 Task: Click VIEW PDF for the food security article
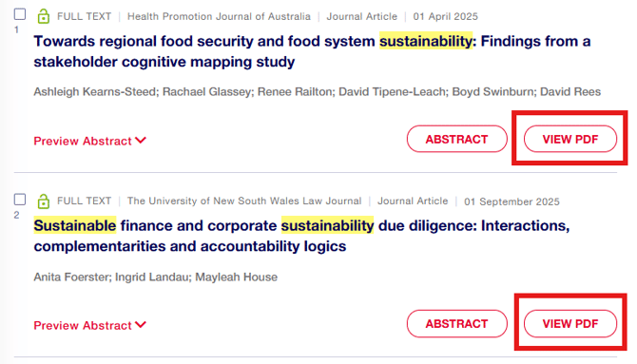click(569, 139)
